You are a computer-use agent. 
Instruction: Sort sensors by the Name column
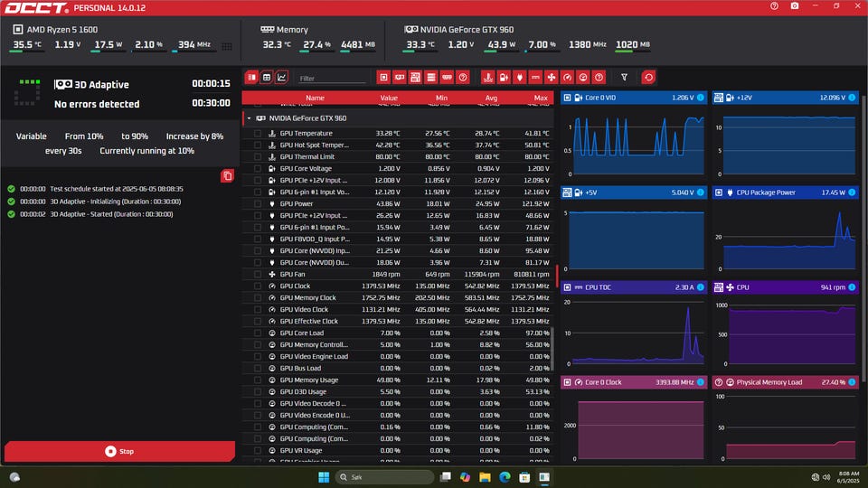point(315,98)
